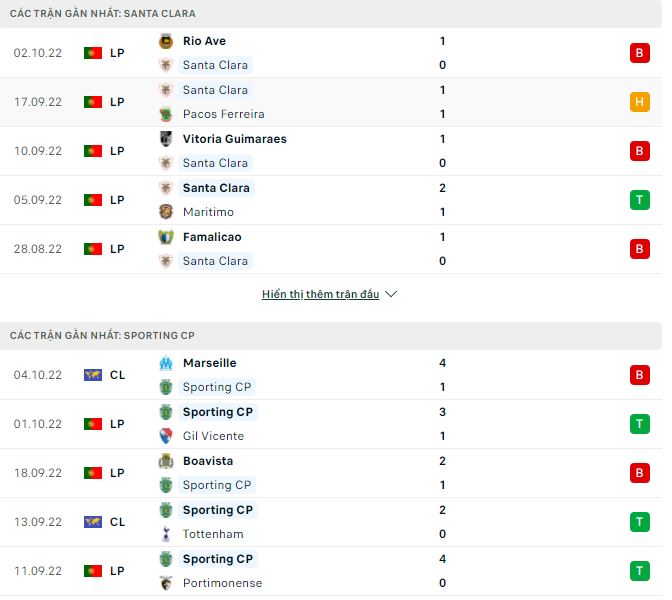Click the Famalicao team crest
Viewport: 672px width, 600px height.
(166, 237)
